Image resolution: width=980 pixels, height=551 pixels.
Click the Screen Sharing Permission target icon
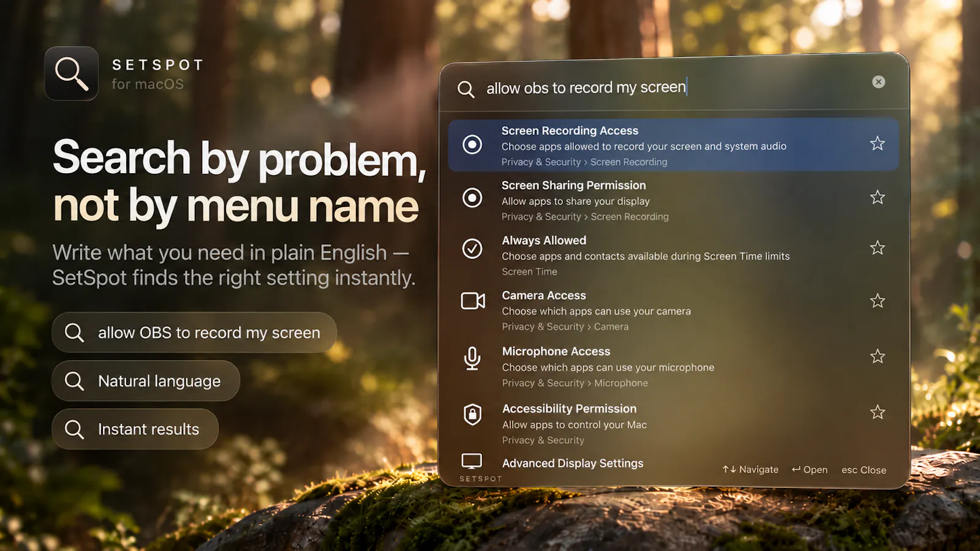tap(472, 198)
